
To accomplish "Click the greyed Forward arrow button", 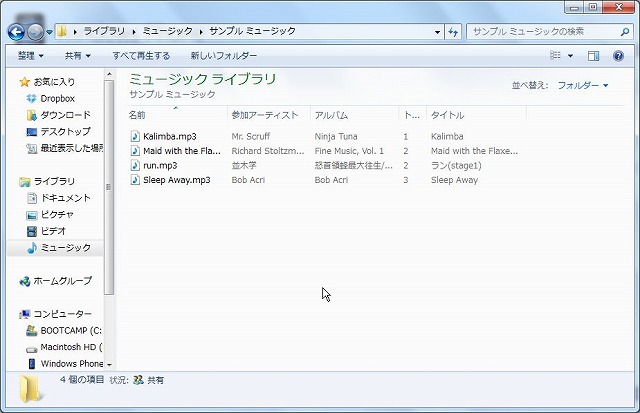I will click(x=35, y=32).
